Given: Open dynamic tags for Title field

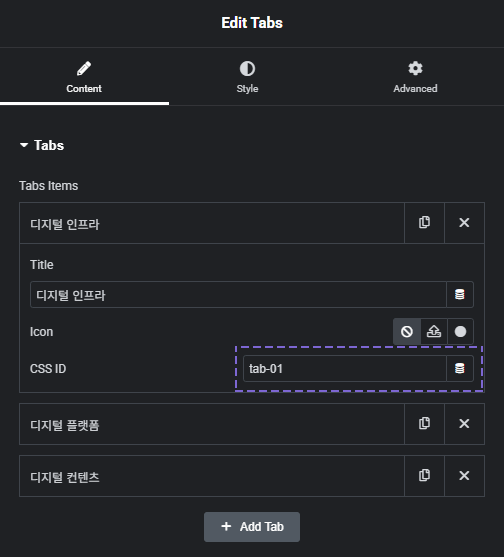Looking at the screenshot, I should click(x=460, y=294).
